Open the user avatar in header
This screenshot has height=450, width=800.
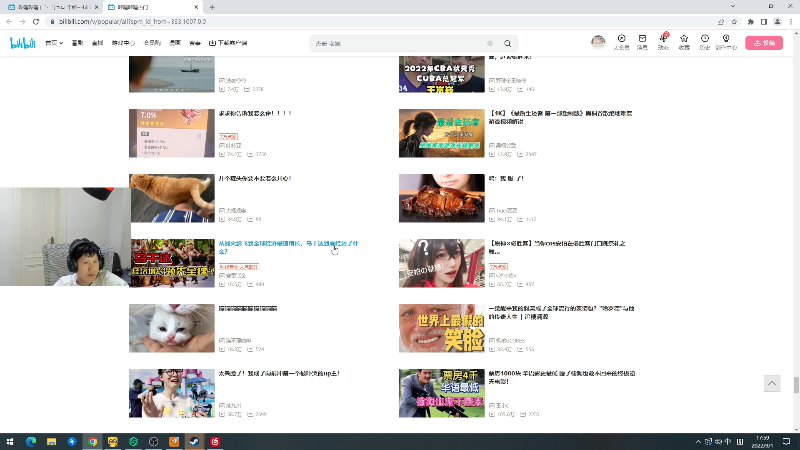[x=598, y=42]
